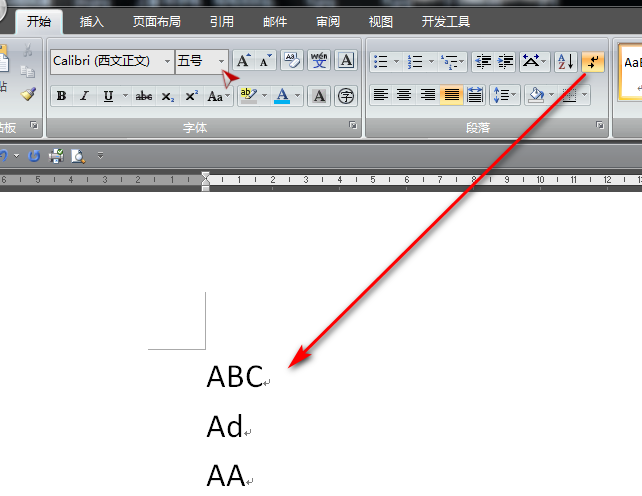
Task: Apply multilevel list
Action: click(x=452, y=61)
